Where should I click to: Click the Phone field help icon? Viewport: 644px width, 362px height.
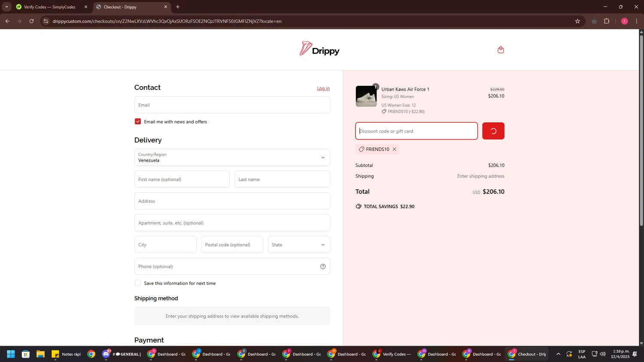[323, 266]
